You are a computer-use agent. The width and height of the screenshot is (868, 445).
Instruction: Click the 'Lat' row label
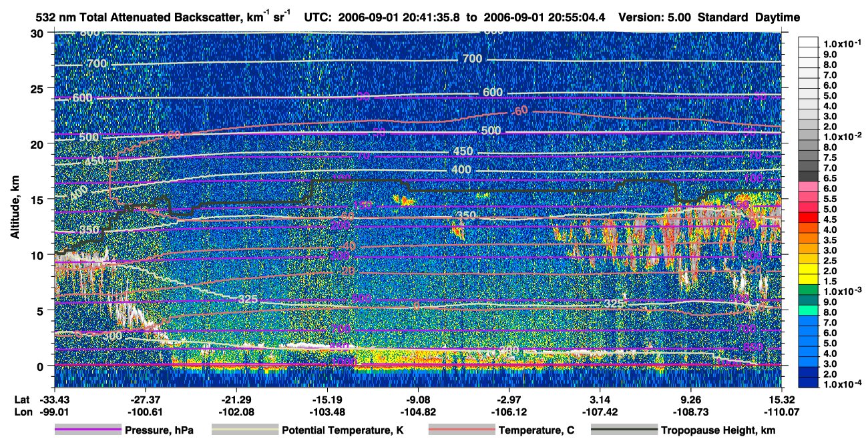click(21, 398)
